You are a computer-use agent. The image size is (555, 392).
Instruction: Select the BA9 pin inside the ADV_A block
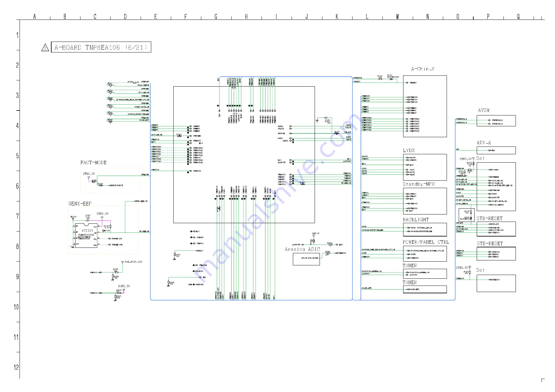click(x=492, y=151)
